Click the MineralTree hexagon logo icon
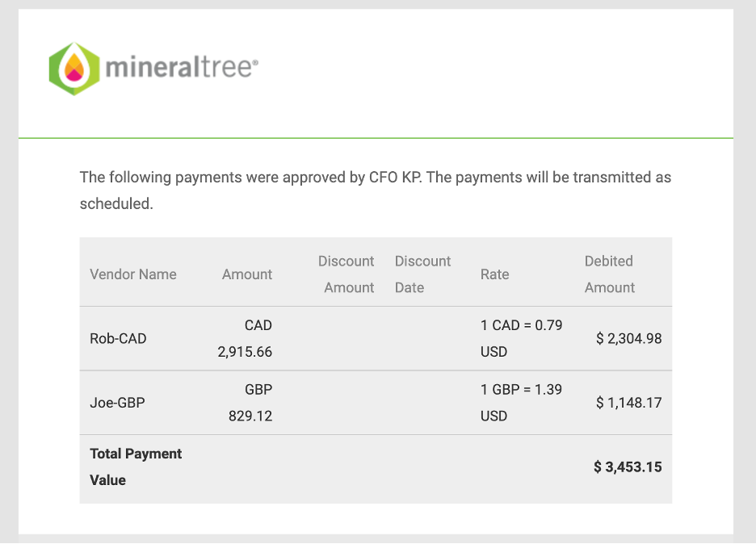Screen dimensions: 756x544 tap(74, 69)
